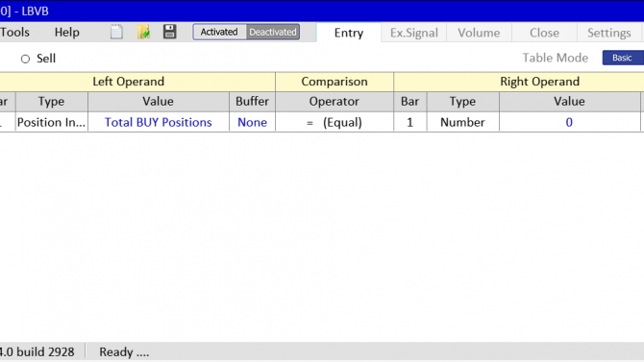Click the Left Operand header

[129, 82]
